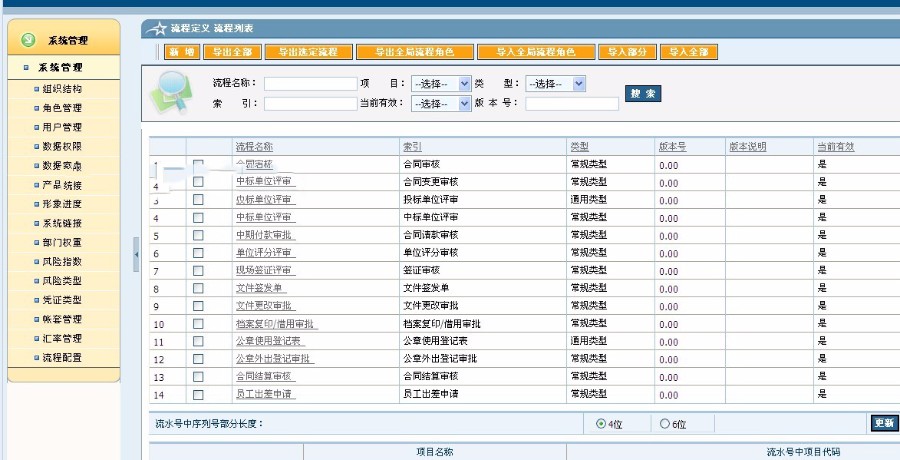Choose the 4位 radio option
The width and height of the screenshot is (900, 460).
(601, 424)
